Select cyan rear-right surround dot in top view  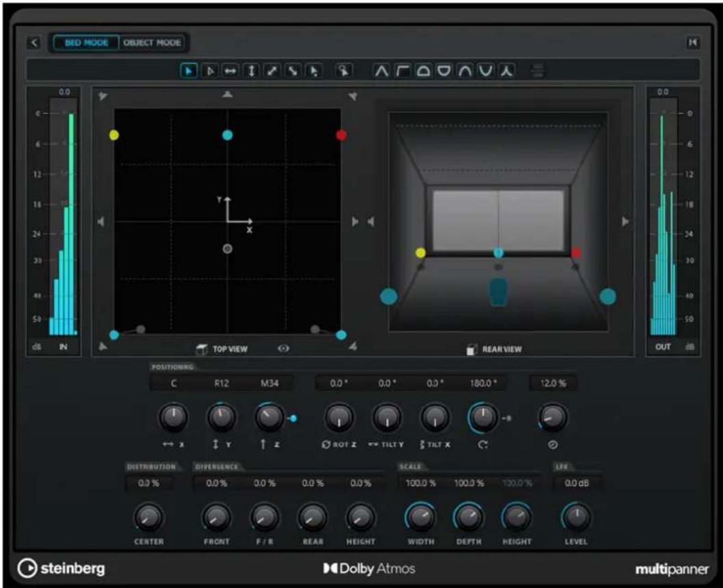[341, 335]
